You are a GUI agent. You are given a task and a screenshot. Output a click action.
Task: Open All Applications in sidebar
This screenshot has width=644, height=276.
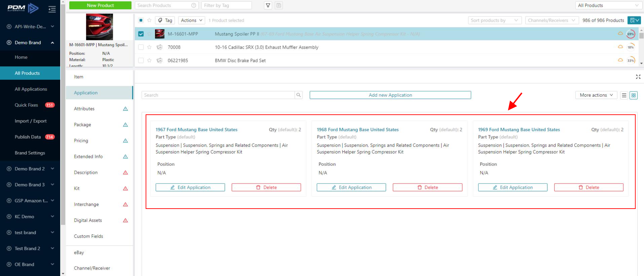coord(30,89)
